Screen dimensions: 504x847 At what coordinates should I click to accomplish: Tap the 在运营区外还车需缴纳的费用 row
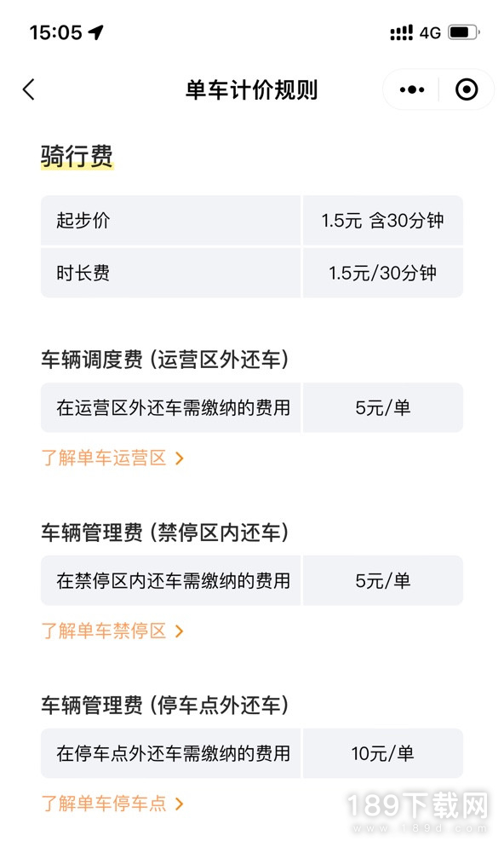[252, 407]
